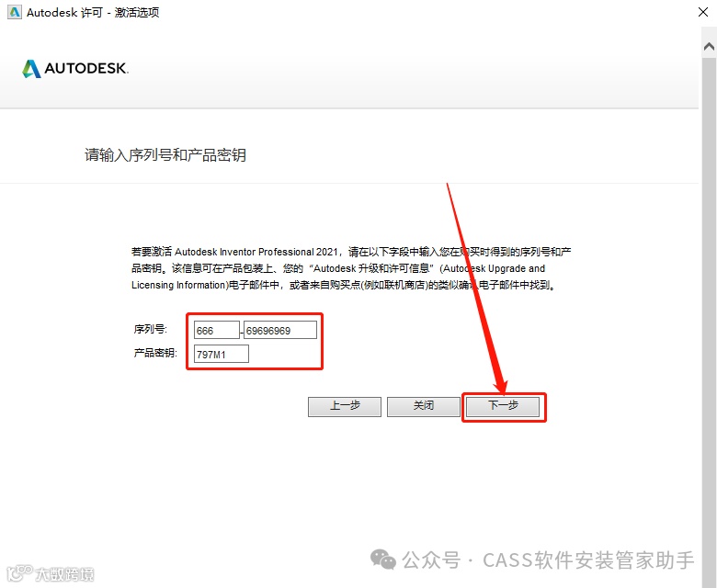The width and height of the screenshot is (717, 588).
Task: Click the scrollbar up arrow
Action: (x=710, y=46)
